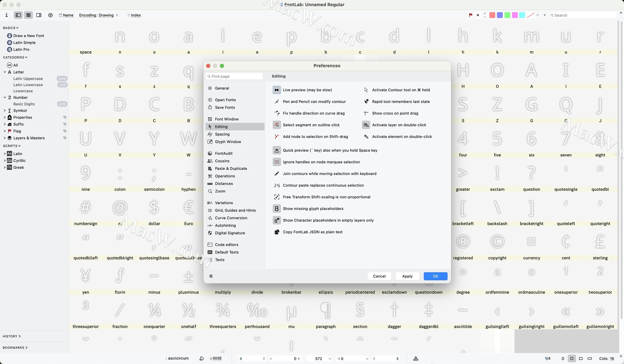Click the Cancel button

coord(379,276)
